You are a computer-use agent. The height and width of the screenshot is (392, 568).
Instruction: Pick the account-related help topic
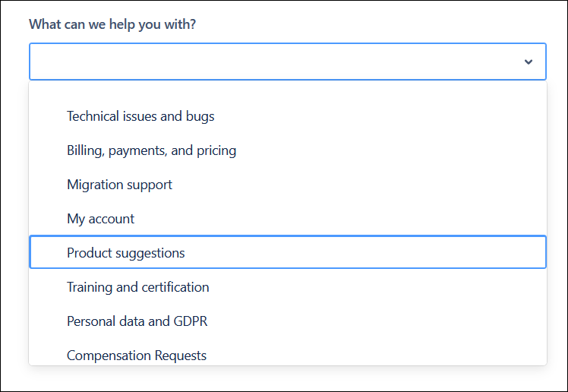coord(100,219)
